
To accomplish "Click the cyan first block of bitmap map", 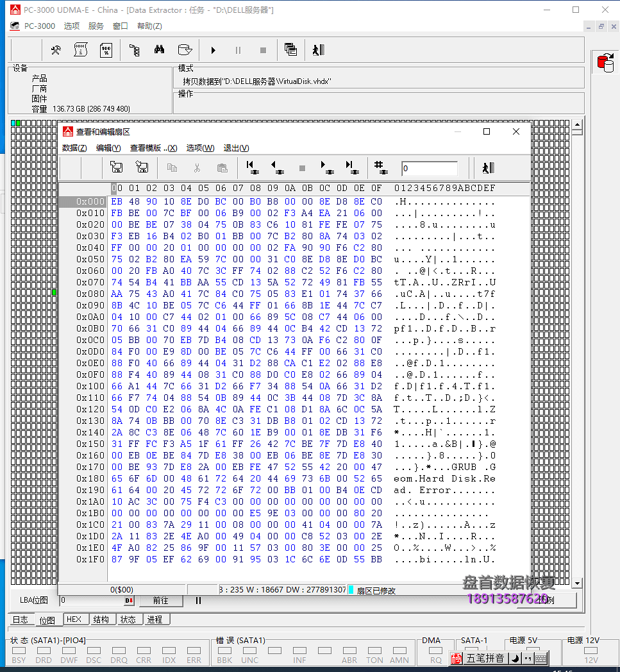I will 13,123.
